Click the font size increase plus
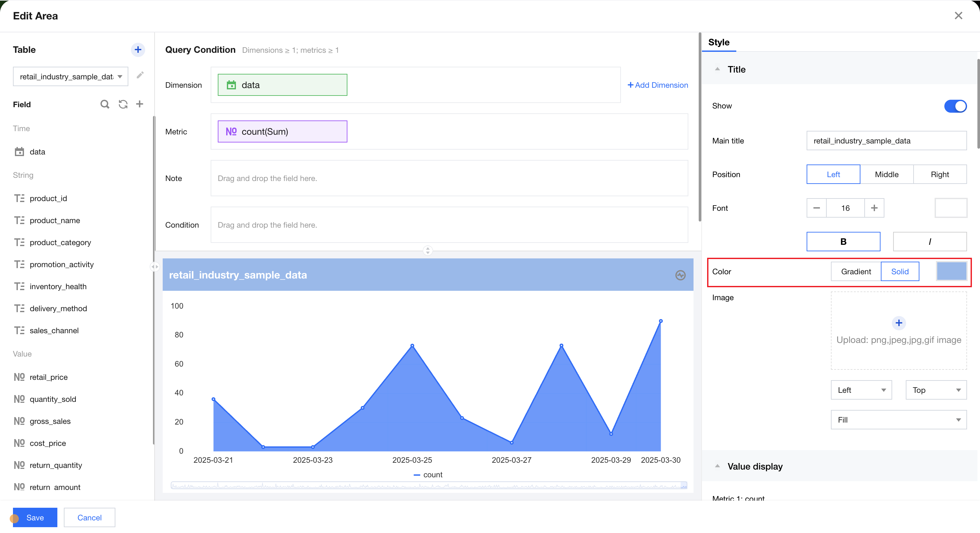 (x=874, y=208)
